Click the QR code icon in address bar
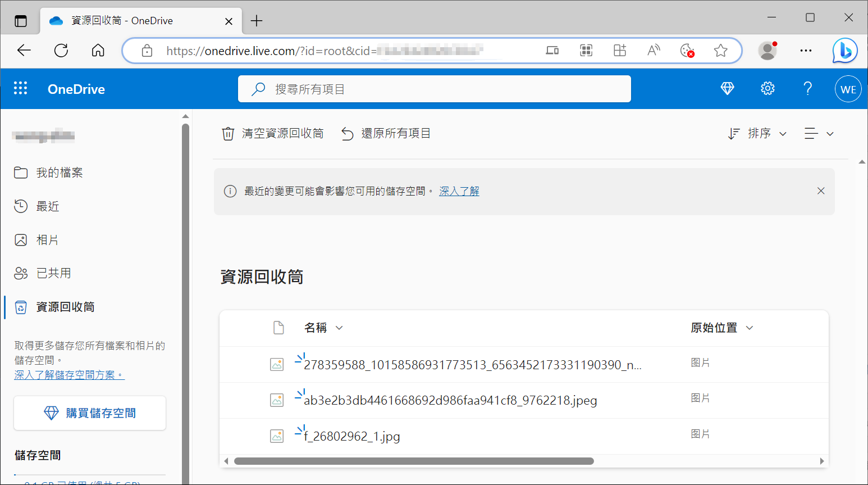Image resolution: width=868 pixels, height=485 pixels. point(586,51)
